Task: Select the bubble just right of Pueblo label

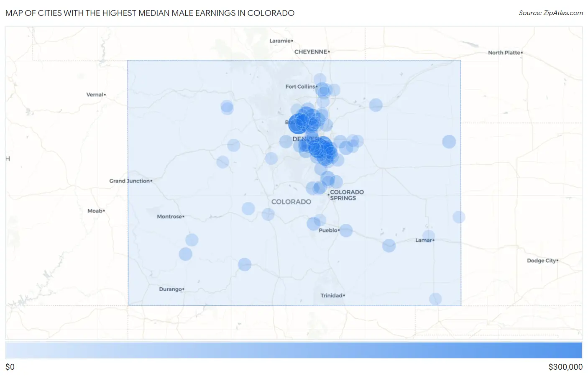Action: [x=346, y=230]
